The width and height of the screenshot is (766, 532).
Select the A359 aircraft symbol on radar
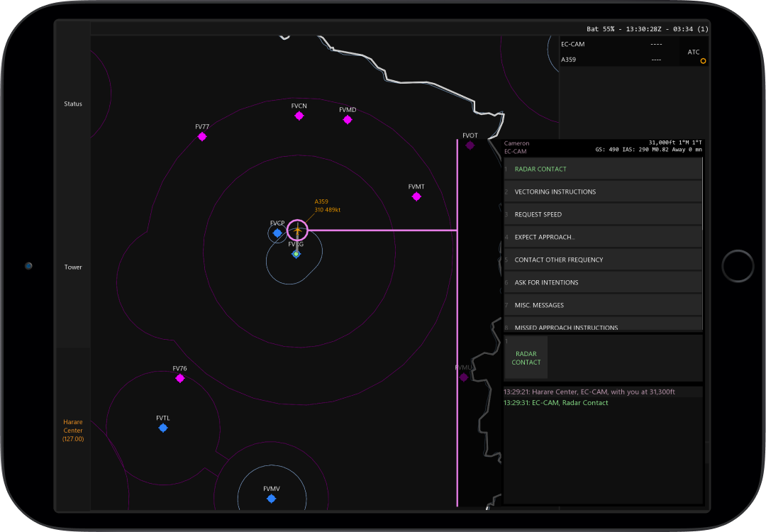297,231
